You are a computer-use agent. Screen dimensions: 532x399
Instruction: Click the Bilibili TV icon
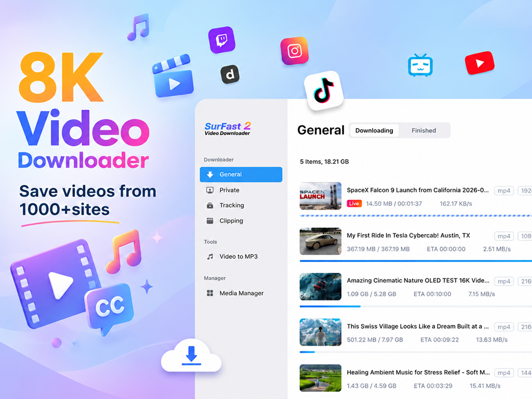point(421,66)
